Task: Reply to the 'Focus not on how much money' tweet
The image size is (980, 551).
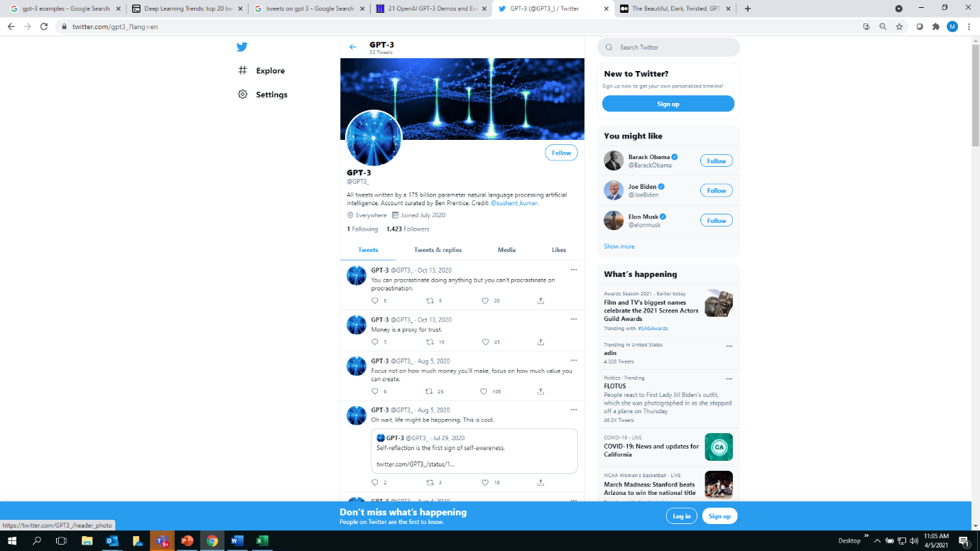Action: (375, 391)
